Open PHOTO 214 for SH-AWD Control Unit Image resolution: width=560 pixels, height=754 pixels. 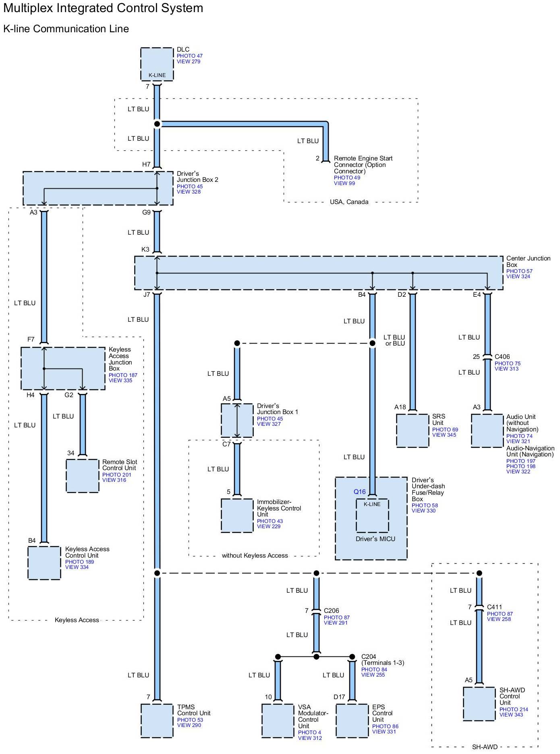point(514,710)
